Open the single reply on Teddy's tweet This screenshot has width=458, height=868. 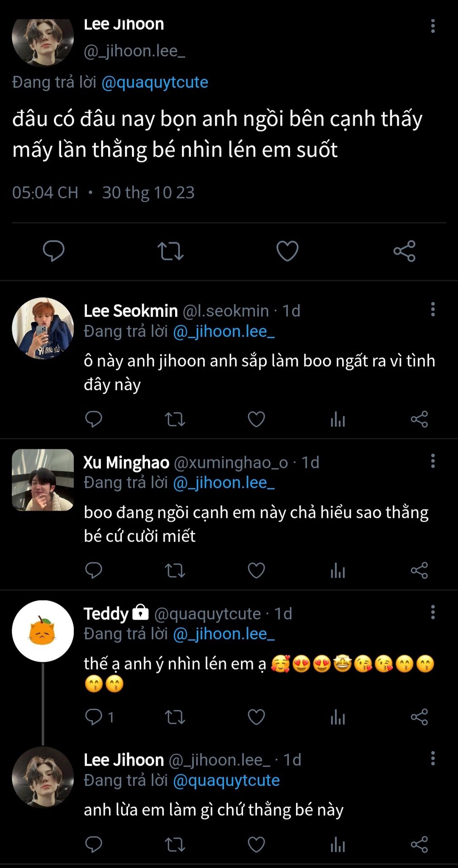(99, 717)
